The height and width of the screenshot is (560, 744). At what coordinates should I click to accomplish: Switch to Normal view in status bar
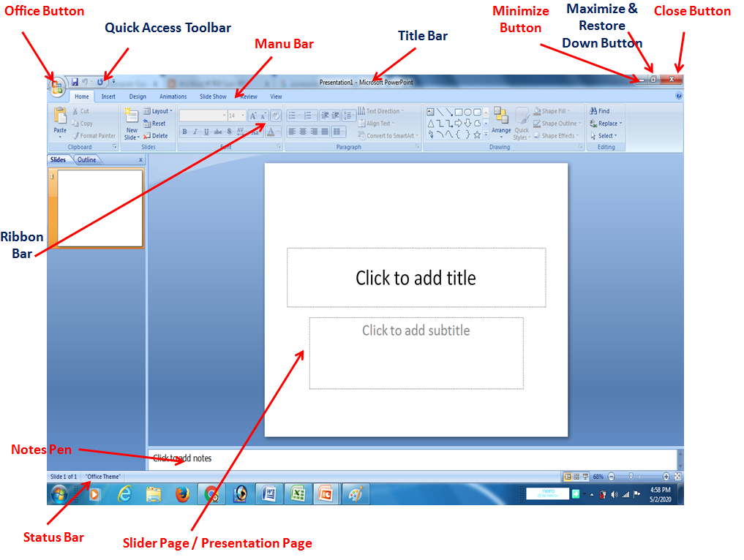pyautogui.click(x=568, y=477)
